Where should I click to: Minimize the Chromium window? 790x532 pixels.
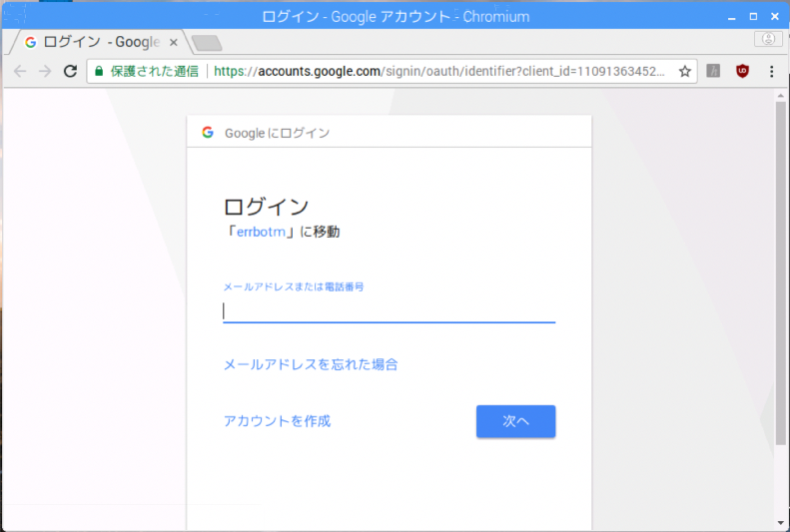pyautogui.click(x=731, y=17)
